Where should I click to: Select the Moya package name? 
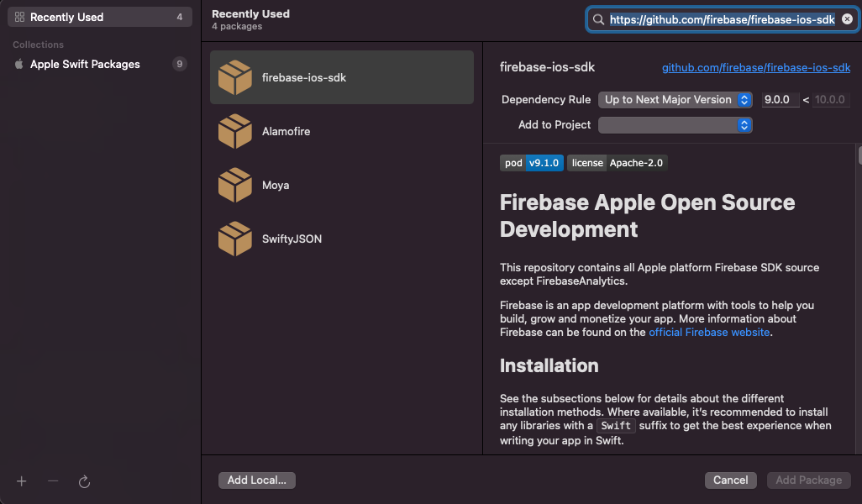(x=276, y=186)
